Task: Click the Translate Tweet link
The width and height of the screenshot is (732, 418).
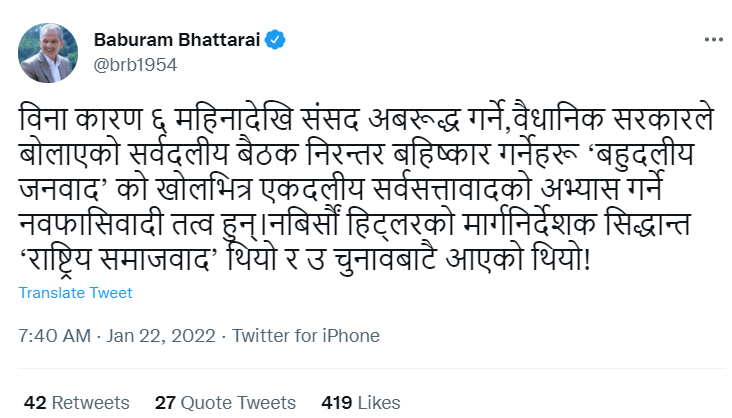Action: point(76,293)
